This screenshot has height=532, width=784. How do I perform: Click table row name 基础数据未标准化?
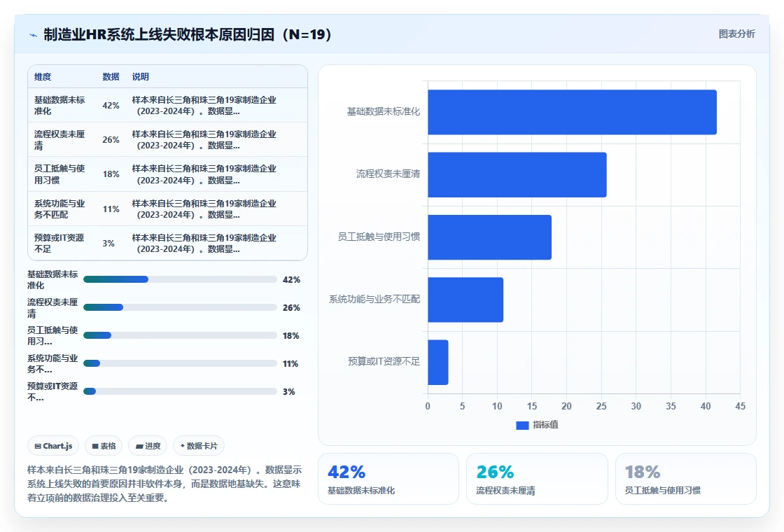pyautogui.click(x=59, y=106)
